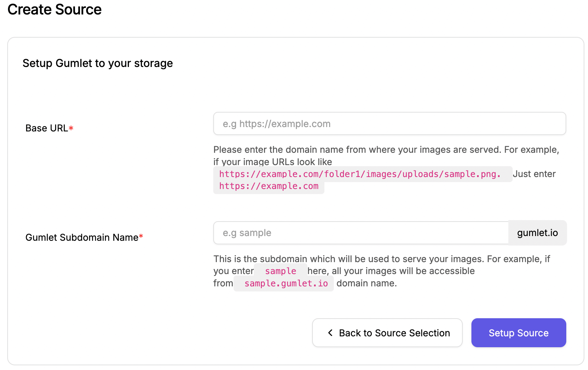Image resolution: width=588 pixels, height=370 pixels.
Task: Click the https://example.com code snippet
Action: point(269,186)
